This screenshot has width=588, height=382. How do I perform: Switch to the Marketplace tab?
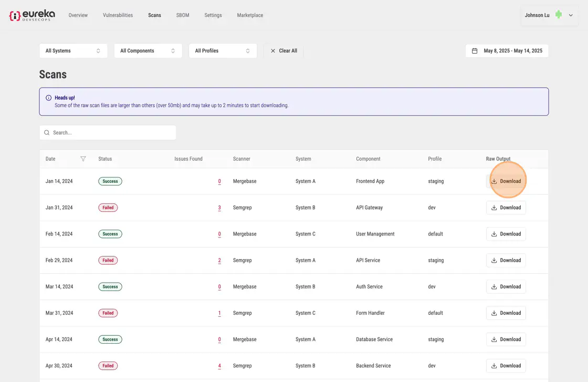250,15
